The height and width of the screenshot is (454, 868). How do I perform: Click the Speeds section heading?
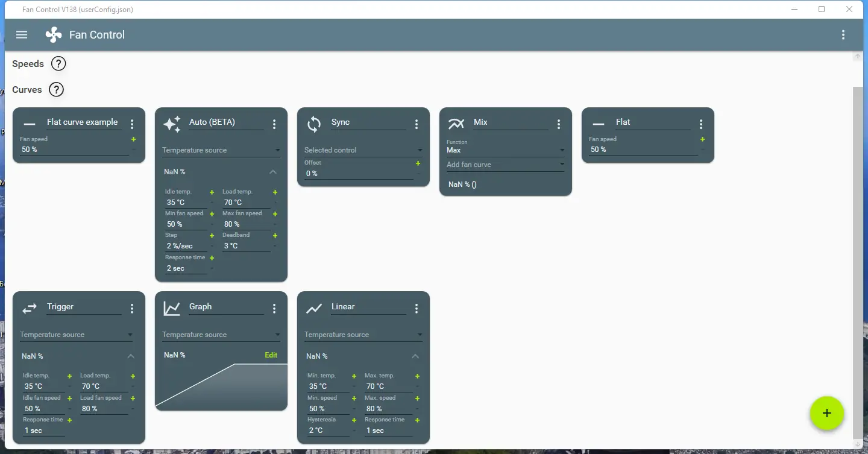click(x=28, y=64)
